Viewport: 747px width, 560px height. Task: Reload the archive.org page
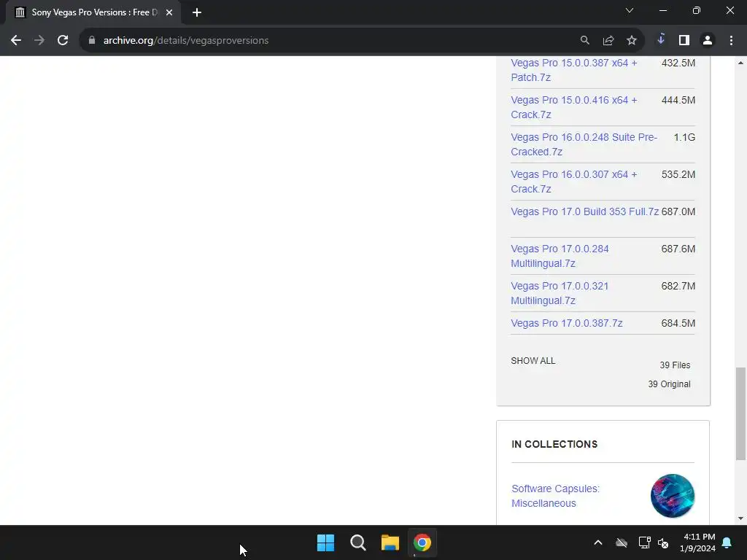63,41
